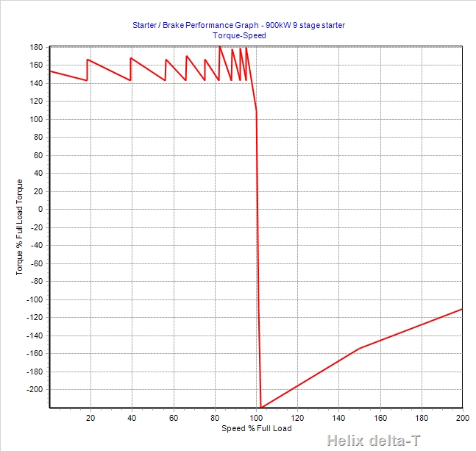Select the 'Torque-Speed' subtitle text
Image resolution: width=476 pixels, height=451 pixels.
[x=238, y=35]
